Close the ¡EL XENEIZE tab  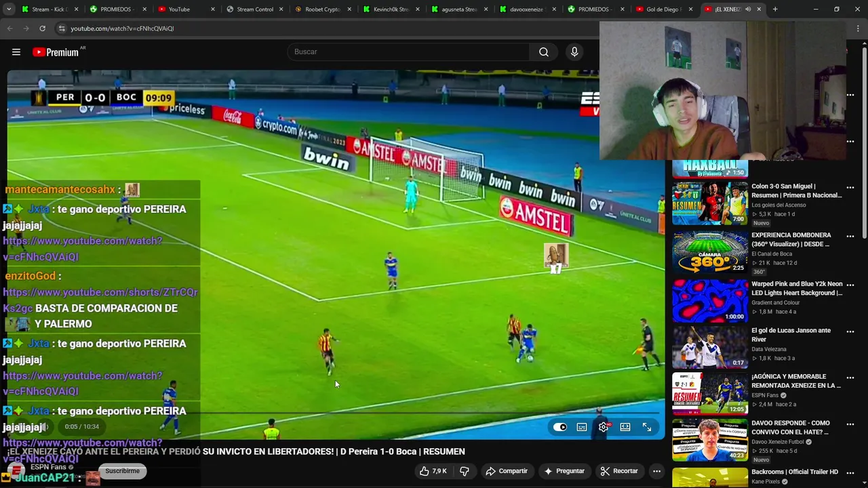pos(759,9)
